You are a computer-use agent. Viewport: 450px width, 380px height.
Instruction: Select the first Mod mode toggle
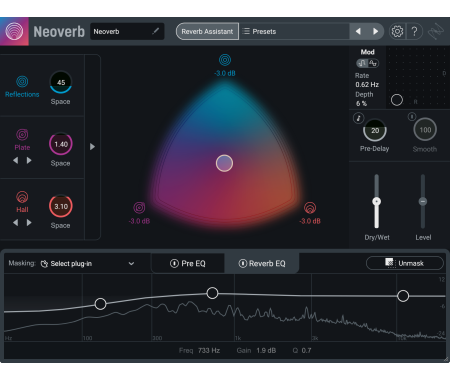click(x=362, y=63)
